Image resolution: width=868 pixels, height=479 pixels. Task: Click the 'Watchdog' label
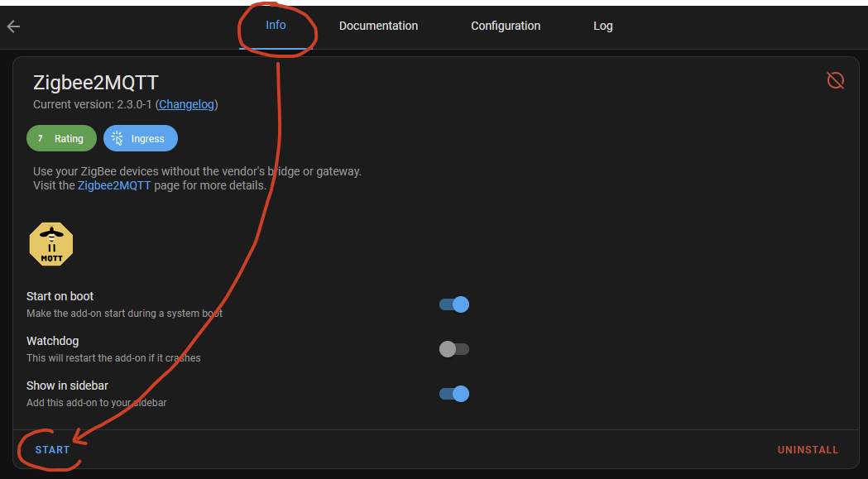click(x=53, y=341)
